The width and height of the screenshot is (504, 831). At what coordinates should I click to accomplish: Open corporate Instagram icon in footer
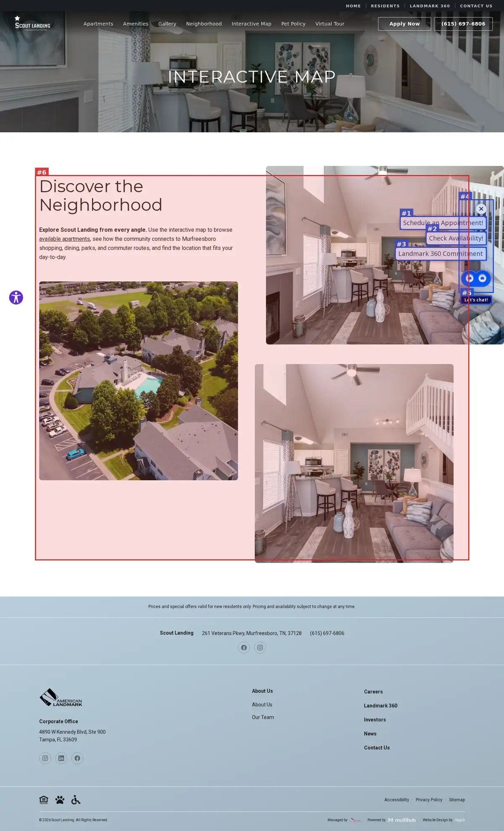pyautogui.click(x=45, y=758)
